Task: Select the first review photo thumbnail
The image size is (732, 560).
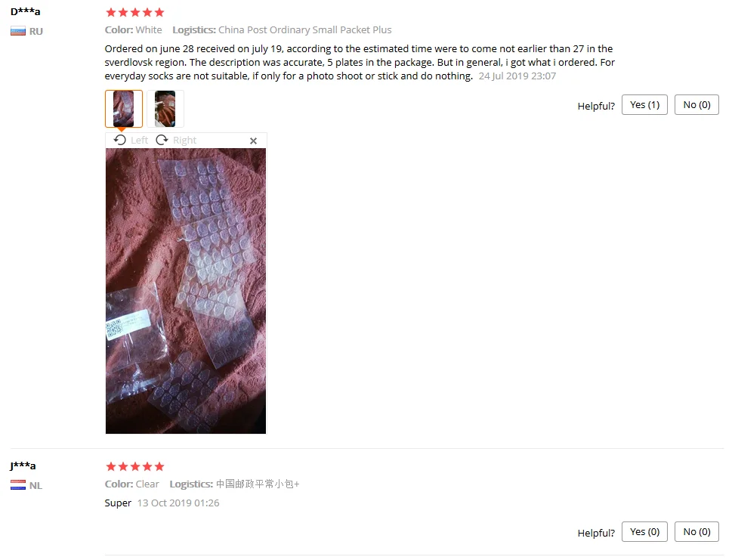Action: click(x=124, y=109)
